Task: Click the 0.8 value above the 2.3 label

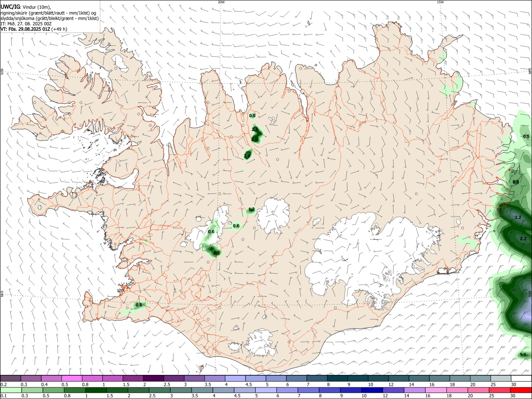Action: click(252, 116)
